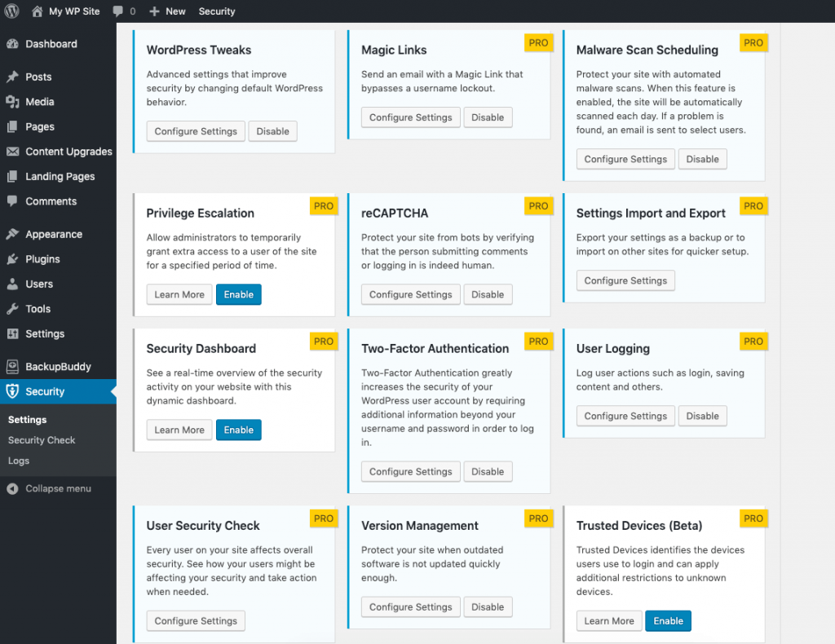Click the Posts pushpin icon
Image resolution: width=835 pixels, height=644 pixels.
[x=12, y=77]
